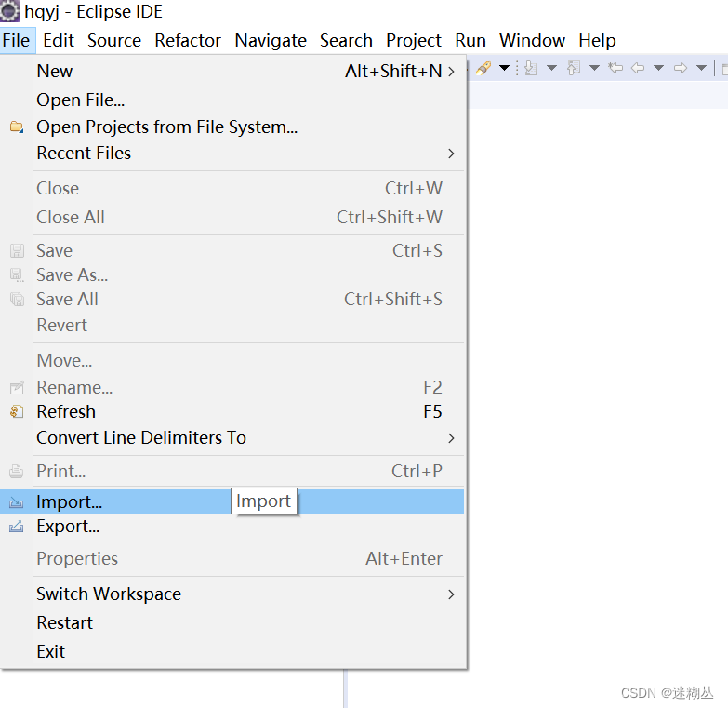Open the Next Annotation dropdown arrow
Viewport: 728px width, 708px height.
click(x=551, y=68)
